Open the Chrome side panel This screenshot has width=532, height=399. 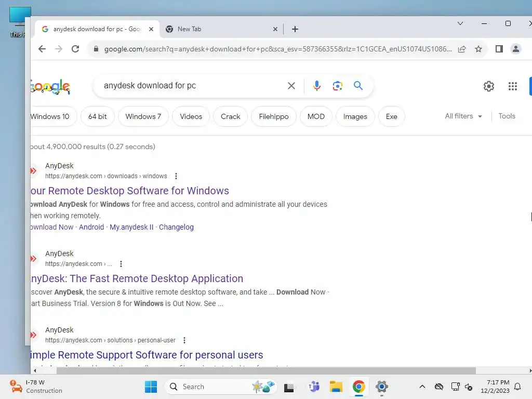(499, 49)
